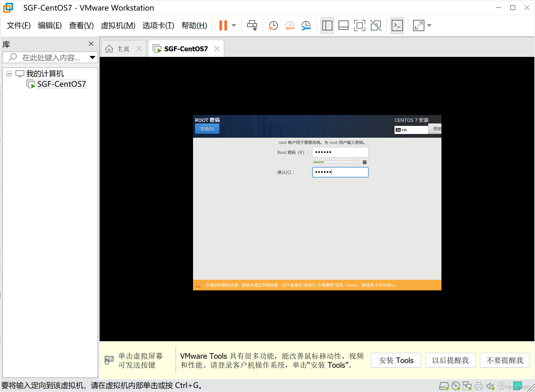Close the library panel

tap(91, 44)
